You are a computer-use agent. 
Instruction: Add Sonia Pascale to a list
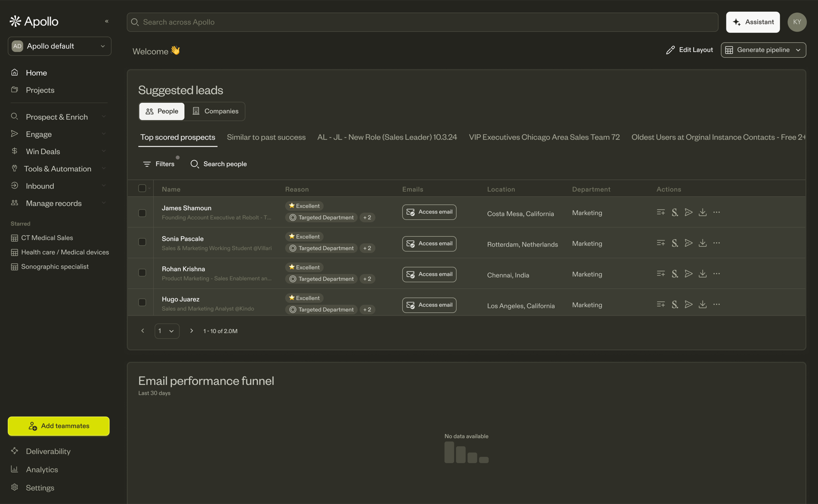point(661,243)
